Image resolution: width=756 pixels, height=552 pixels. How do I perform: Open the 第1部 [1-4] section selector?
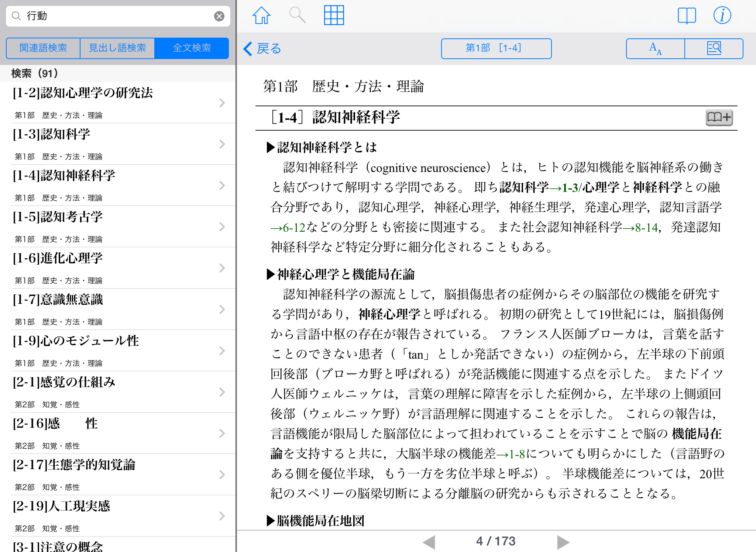496,48
